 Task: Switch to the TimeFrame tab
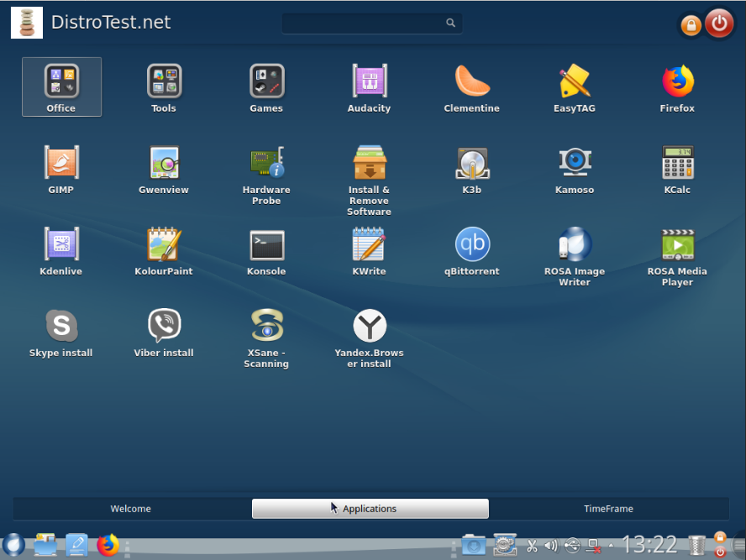click(x=608, y=509)
